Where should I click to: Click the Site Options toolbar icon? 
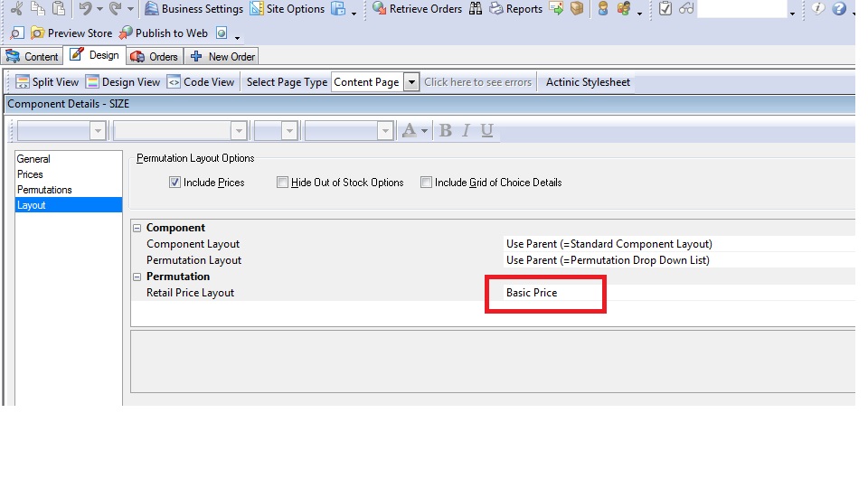point(257,9)
